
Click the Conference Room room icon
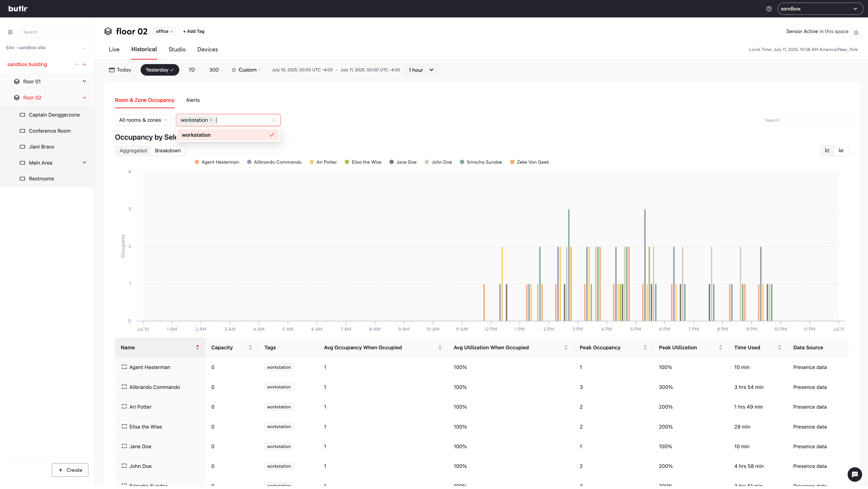[23, 131]
